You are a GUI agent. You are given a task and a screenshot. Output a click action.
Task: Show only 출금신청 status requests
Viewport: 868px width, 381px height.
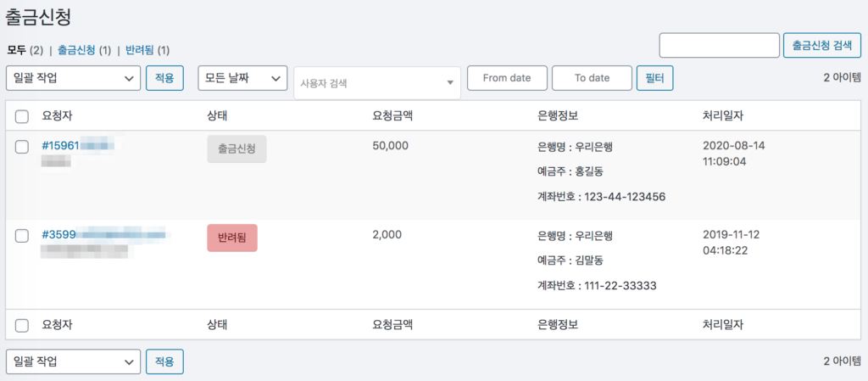pos(76,50)
